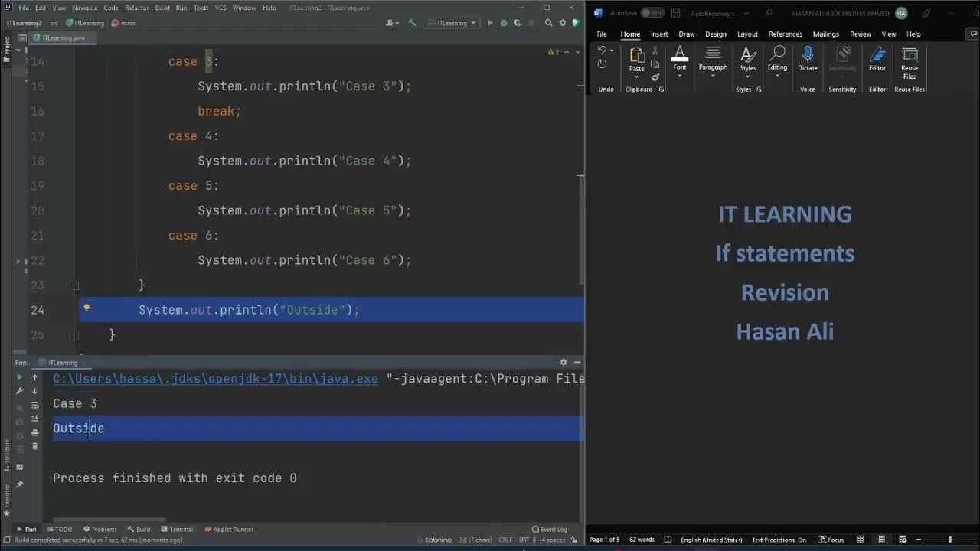Viewport: 980px width, 551px height.
Task: Open the Applet Runner tool window
Action: point(229,530)
